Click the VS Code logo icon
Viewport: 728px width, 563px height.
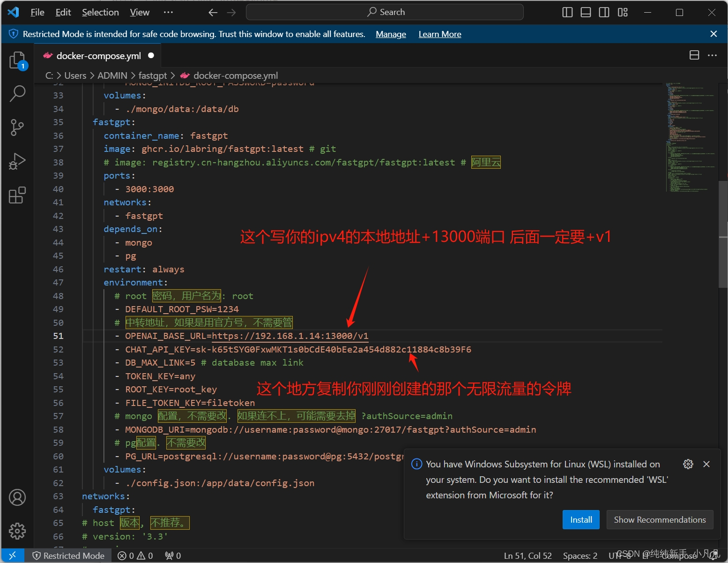click(13, 12)
